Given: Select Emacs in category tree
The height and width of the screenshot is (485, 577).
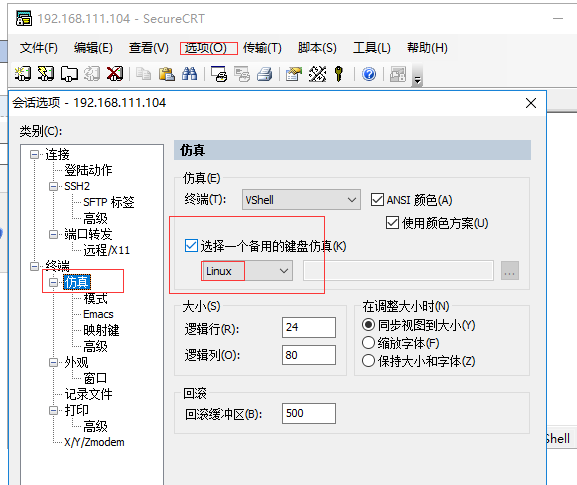Looking at the screenshot, I should tap(98, 314).
